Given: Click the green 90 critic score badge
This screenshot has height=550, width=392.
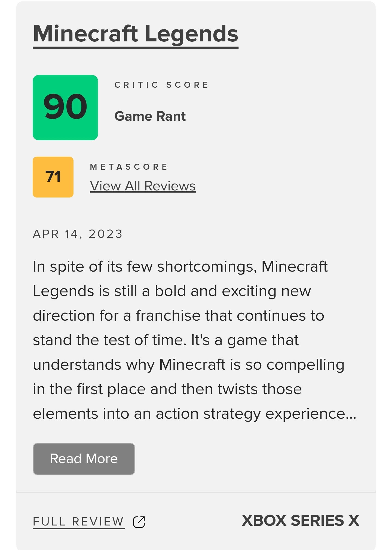Looking at the screenshot, I should tap(65, 108).
